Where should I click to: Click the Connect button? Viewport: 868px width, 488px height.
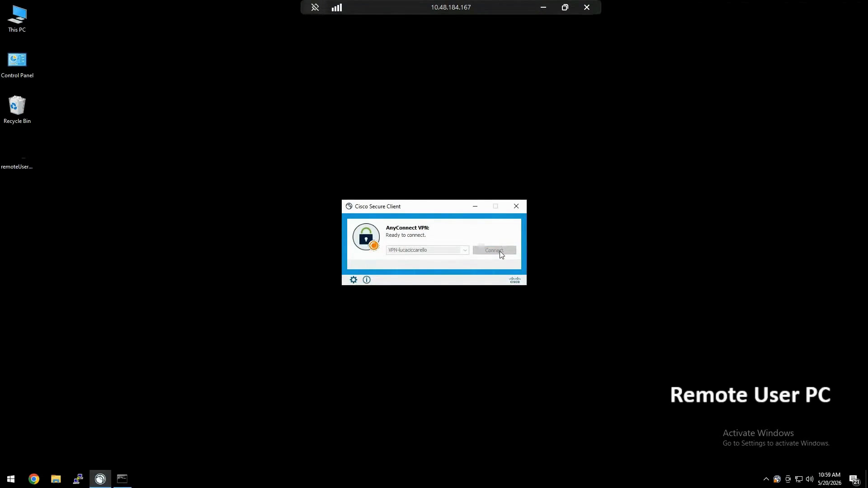(494, 250)
